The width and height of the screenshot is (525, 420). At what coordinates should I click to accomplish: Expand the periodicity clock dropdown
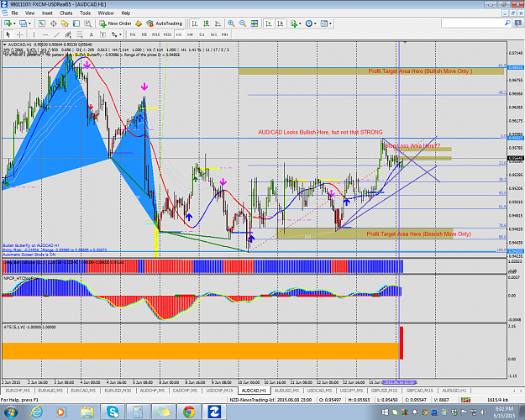(x=315, y=24)
